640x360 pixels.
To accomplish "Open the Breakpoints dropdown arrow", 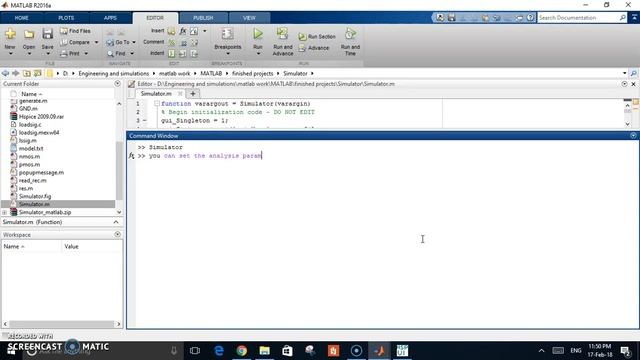I will pyautogui.click(x=227, y=54).
